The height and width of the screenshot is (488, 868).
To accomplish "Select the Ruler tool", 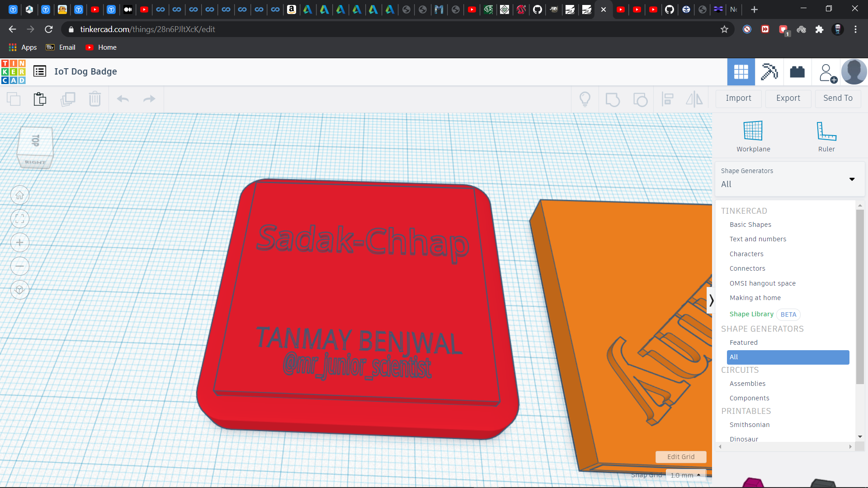I will (826, 131).
